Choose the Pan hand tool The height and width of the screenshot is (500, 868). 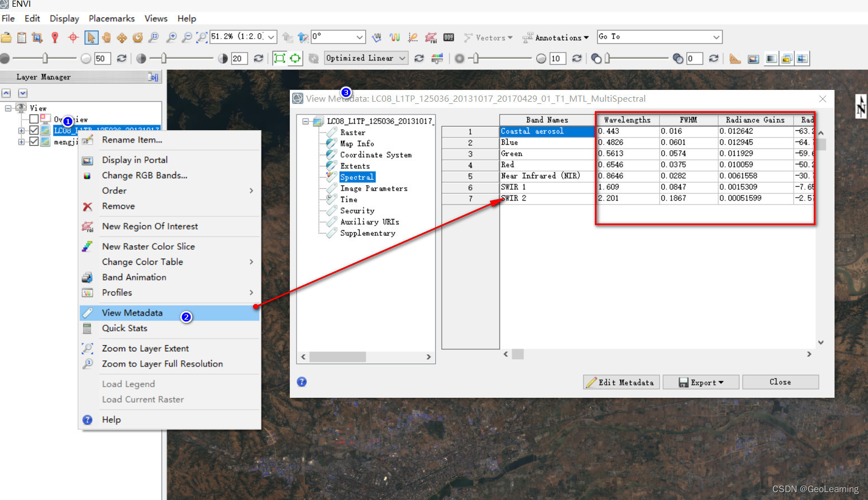[x=106, y=37]
